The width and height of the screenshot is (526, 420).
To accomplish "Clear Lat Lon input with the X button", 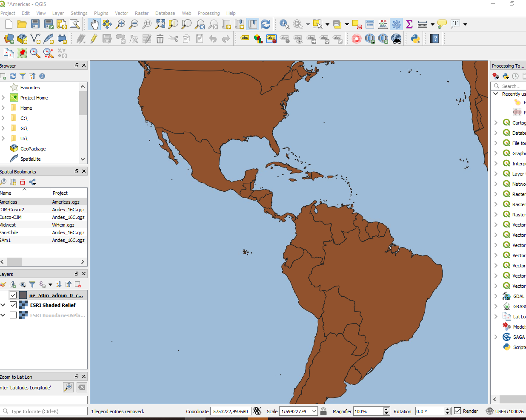I will click(82, 387).
